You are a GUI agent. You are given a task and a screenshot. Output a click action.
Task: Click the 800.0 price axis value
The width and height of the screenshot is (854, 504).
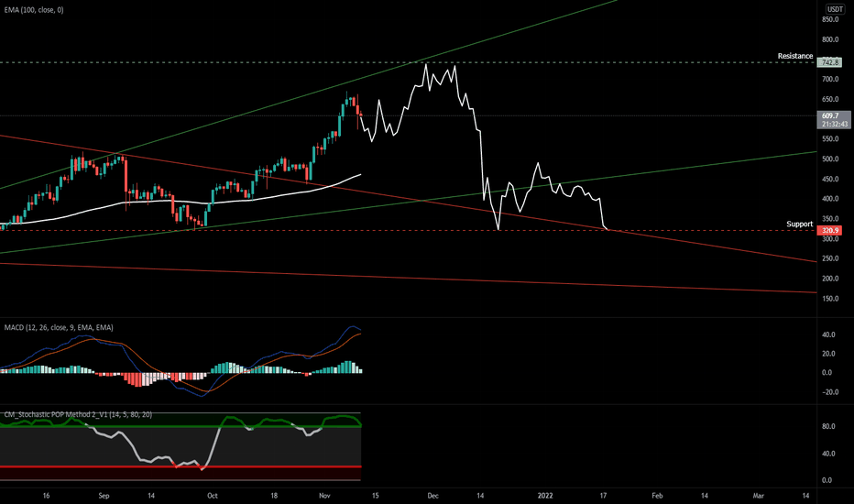coord(830,39)
